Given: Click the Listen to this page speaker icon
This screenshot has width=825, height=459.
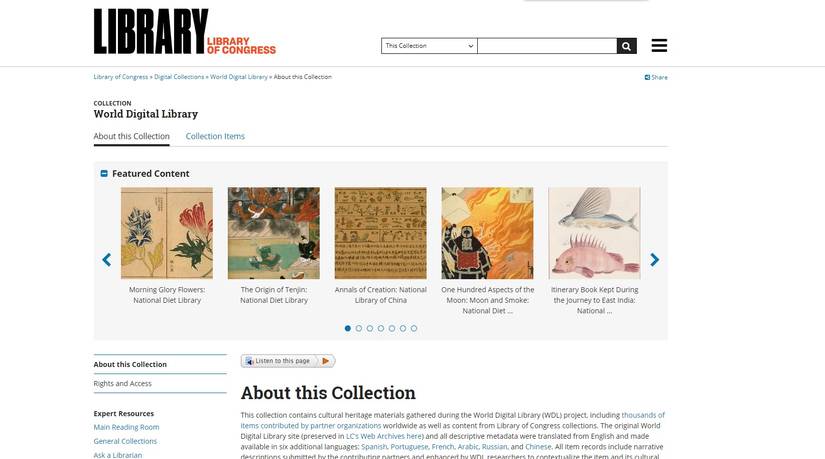Looking at the screenshot, I should 249,361.
